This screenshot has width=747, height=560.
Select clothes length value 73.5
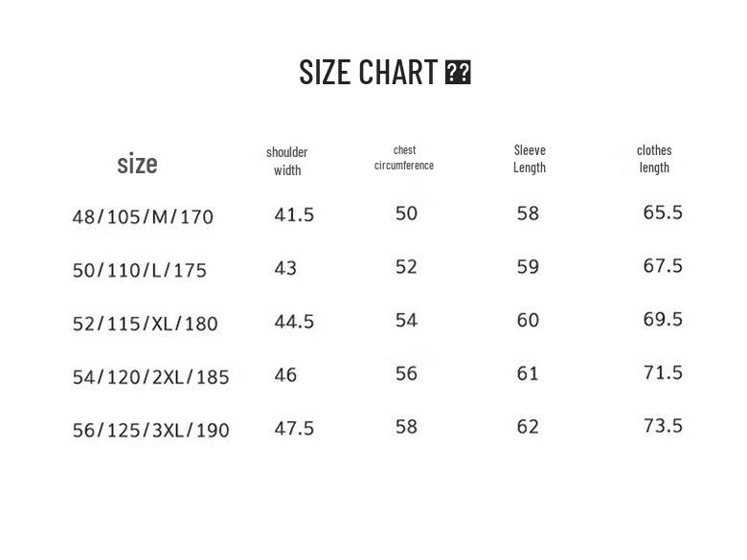point(663,426)
